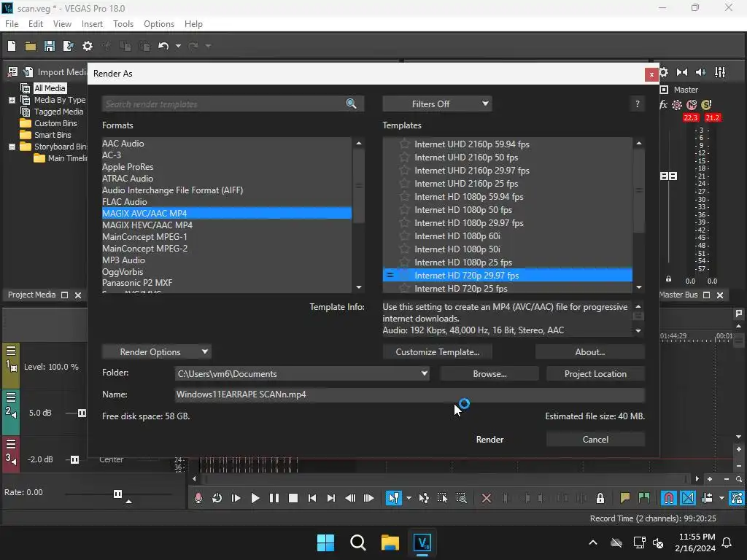Open the Options menu
Image resolution: width=747 pixels, height=560 pixels.
click(159, 24)
